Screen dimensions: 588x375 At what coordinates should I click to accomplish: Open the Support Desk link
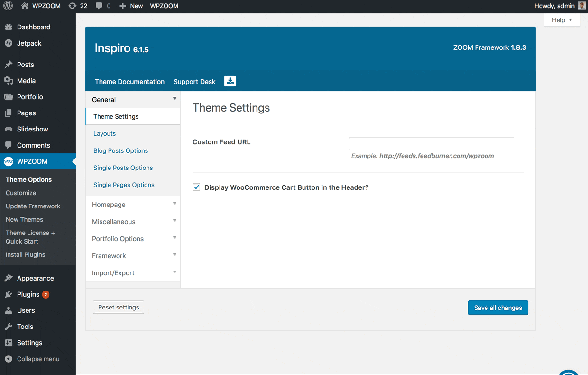tap(194, 82)
